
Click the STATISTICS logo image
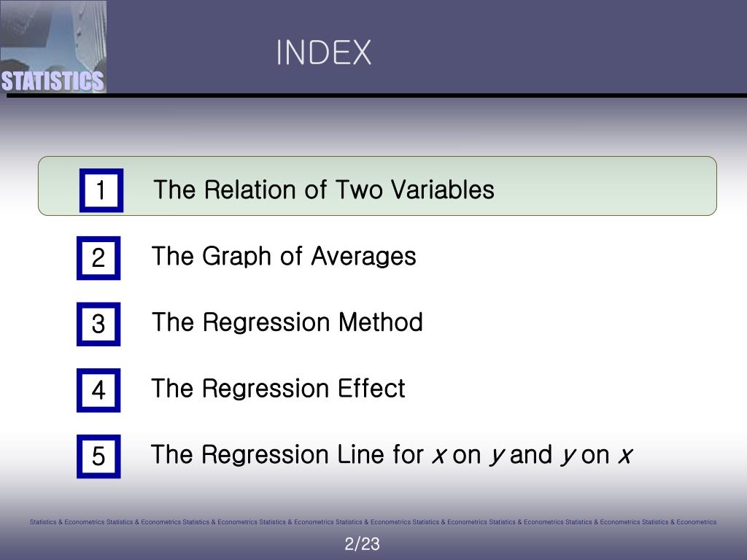tap(53, 46)
